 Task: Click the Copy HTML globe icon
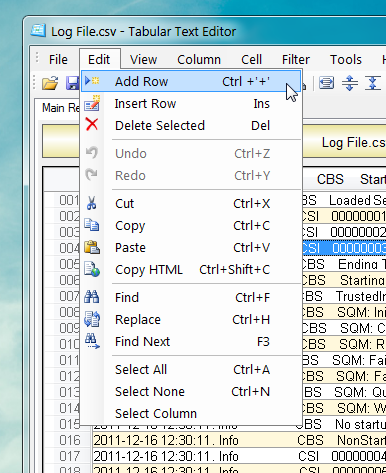(92, 269)
